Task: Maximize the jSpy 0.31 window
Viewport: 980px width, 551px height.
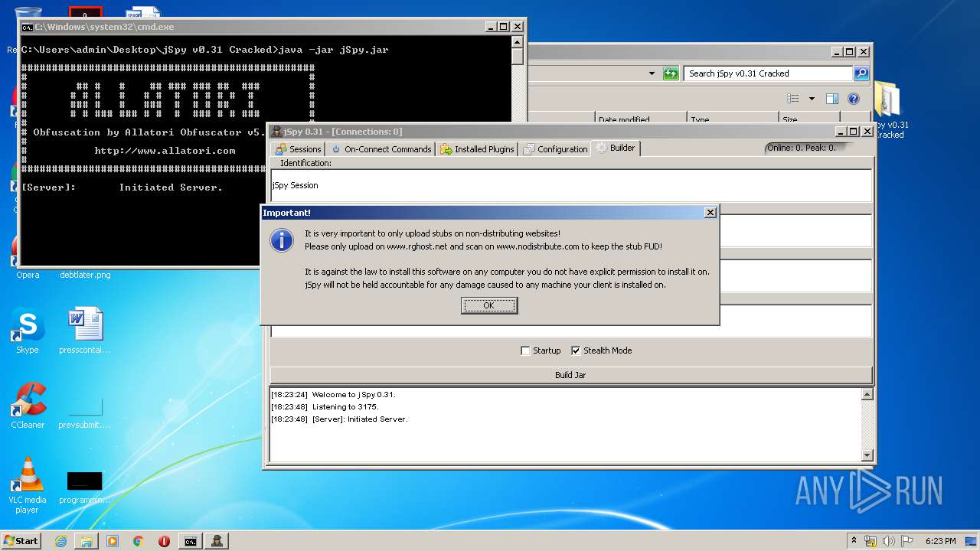Action: click(853, 132)
